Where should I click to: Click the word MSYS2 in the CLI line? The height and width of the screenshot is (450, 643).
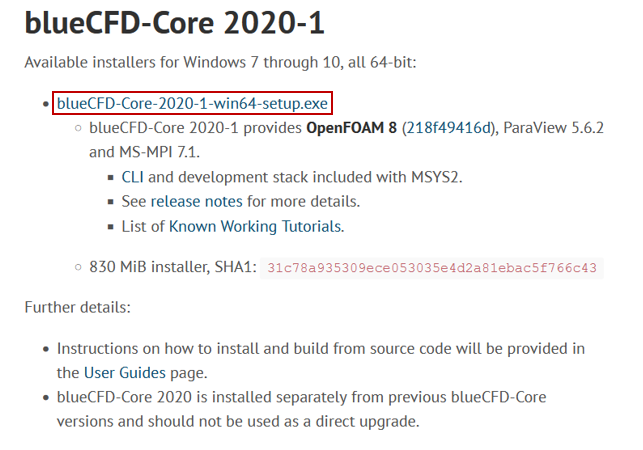pos(434,177)
